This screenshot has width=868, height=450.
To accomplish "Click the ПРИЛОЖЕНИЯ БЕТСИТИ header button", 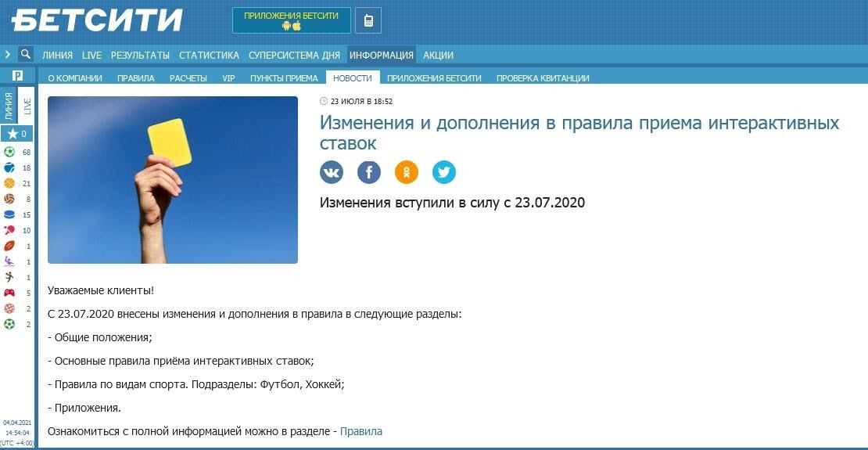I will click(291, 20).
